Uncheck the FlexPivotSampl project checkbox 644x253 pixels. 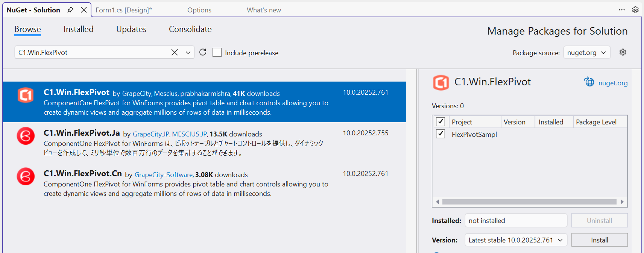pyautogui.click(x=440, y=134)
